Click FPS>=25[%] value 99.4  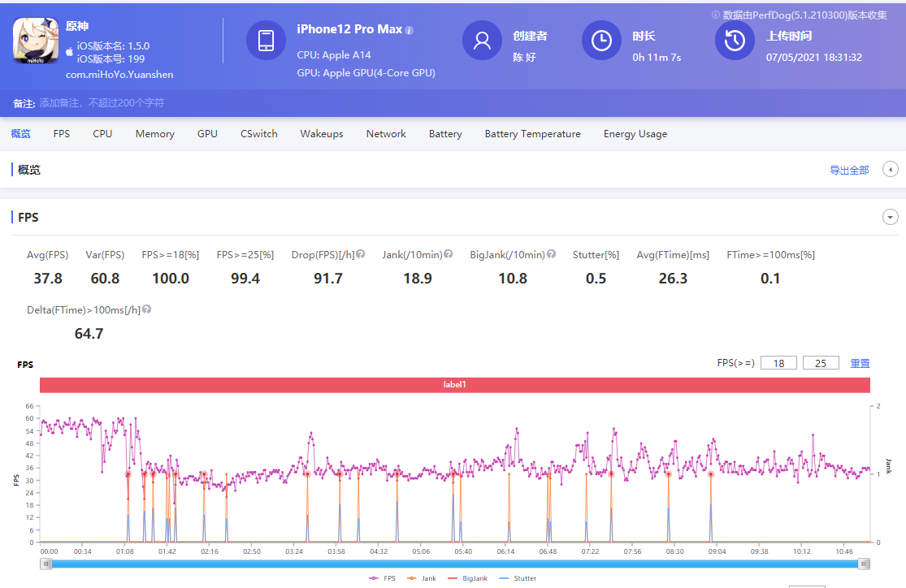[245, 279]
